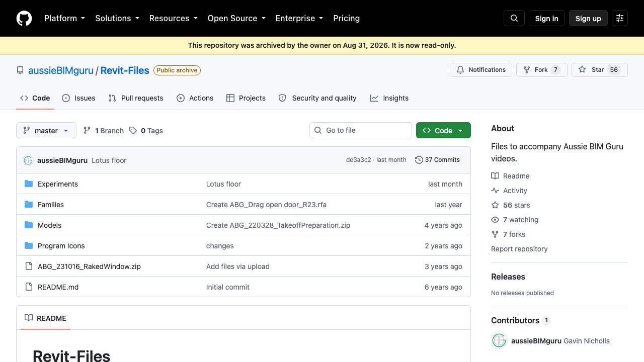The width and height of the screenshot is (644, 362).
Task: Open the Experiments folder
Action: pyautogui.click(x=58, y=184)
